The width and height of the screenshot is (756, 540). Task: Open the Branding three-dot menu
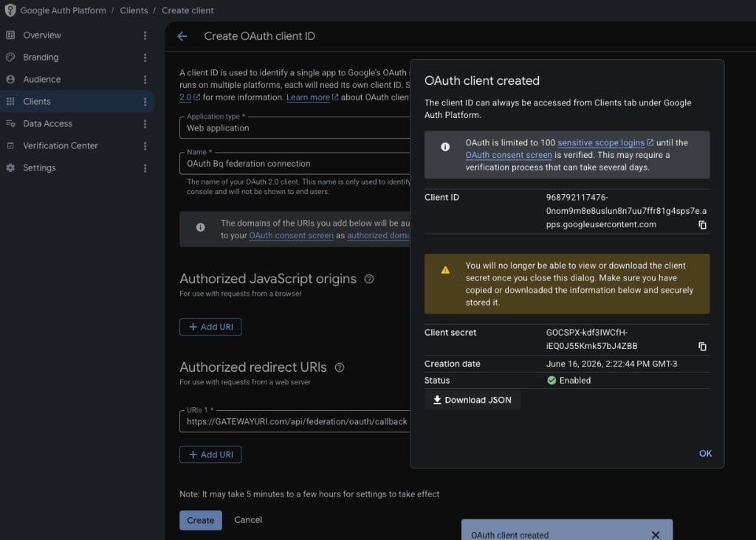(x=145, y=58)
